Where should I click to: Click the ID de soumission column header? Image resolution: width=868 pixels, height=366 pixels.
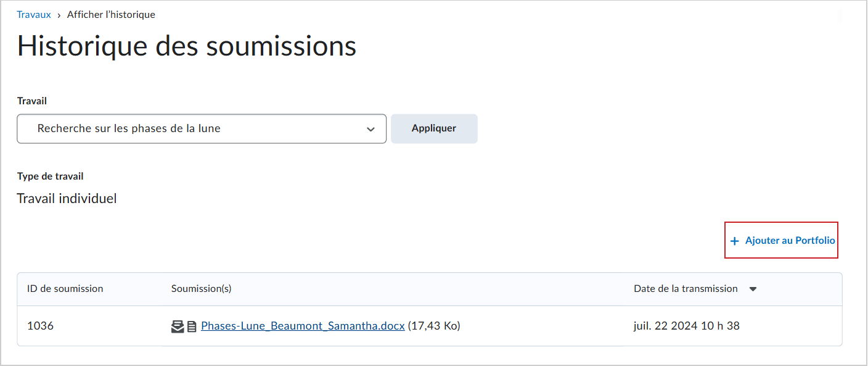tap(65, 288)
